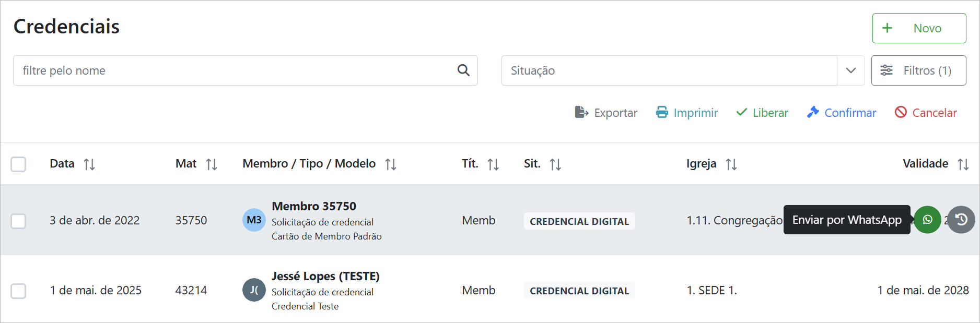This screenshot has height=323, width=980.
Task: Sort table by Igreja column
Action: (x=731, y=164)
